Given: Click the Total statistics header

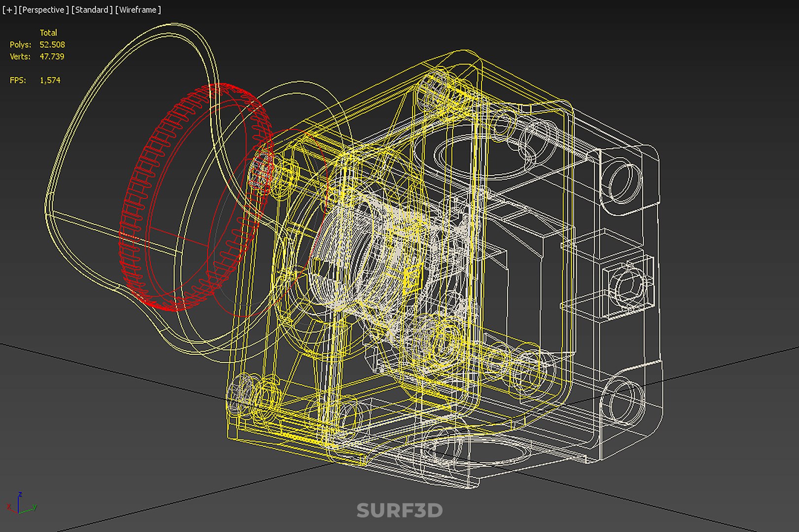Looking at the screenshot, I should [48, 33].
